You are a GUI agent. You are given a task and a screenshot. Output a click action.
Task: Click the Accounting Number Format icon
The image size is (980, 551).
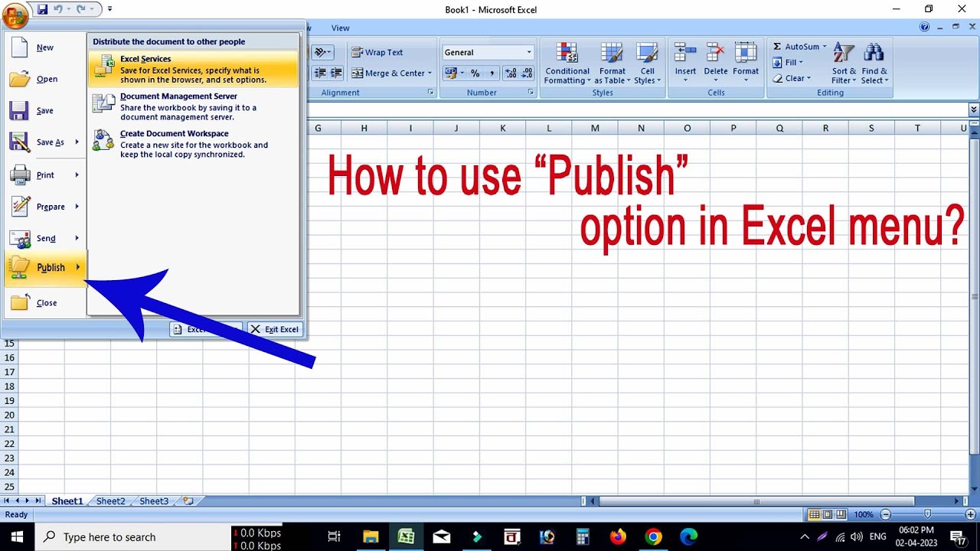pos(451,73)
